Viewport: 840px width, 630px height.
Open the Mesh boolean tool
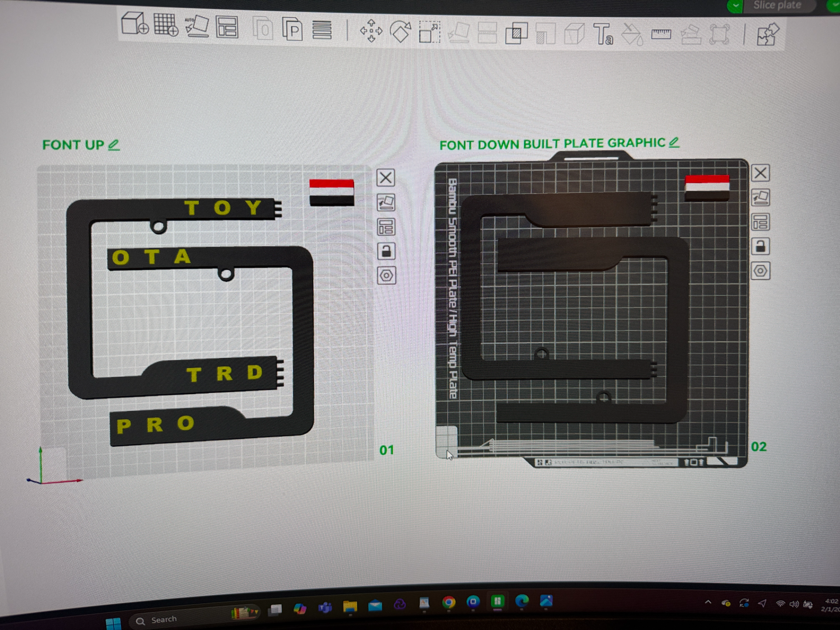(x=516, y=34)
